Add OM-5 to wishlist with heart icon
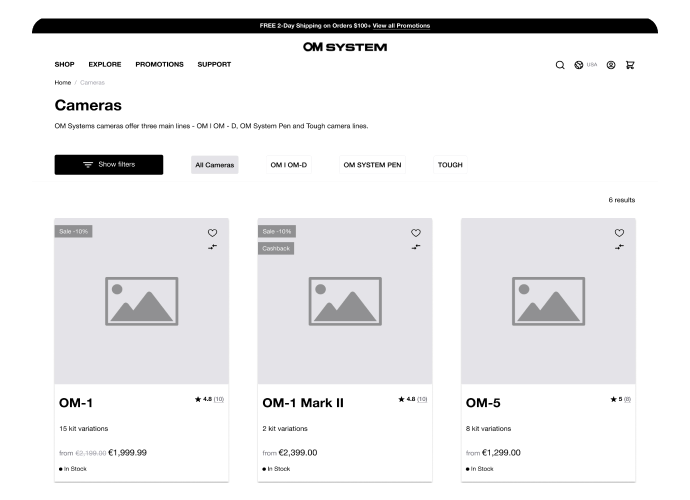This screenshot has width=690, height=500. 619,233
